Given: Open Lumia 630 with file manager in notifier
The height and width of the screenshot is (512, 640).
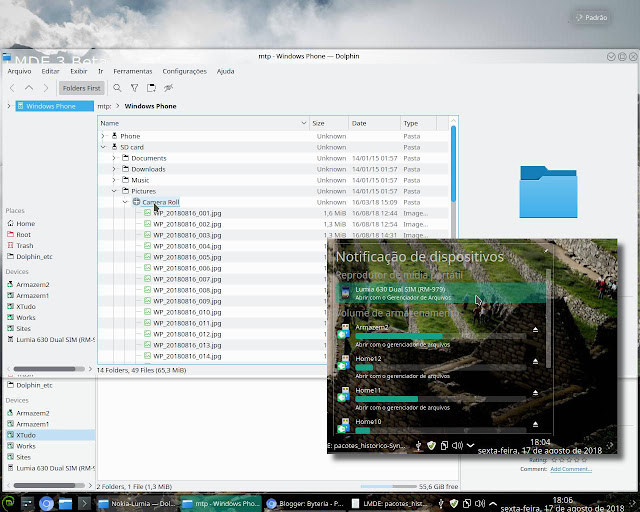Looking at the screenshot, I should point(441,293).
